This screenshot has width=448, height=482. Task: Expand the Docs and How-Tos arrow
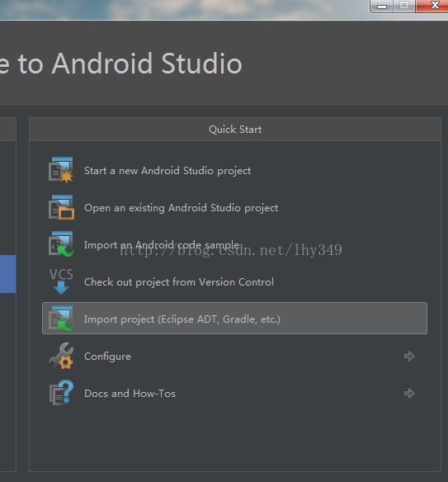tap(409, 393)
